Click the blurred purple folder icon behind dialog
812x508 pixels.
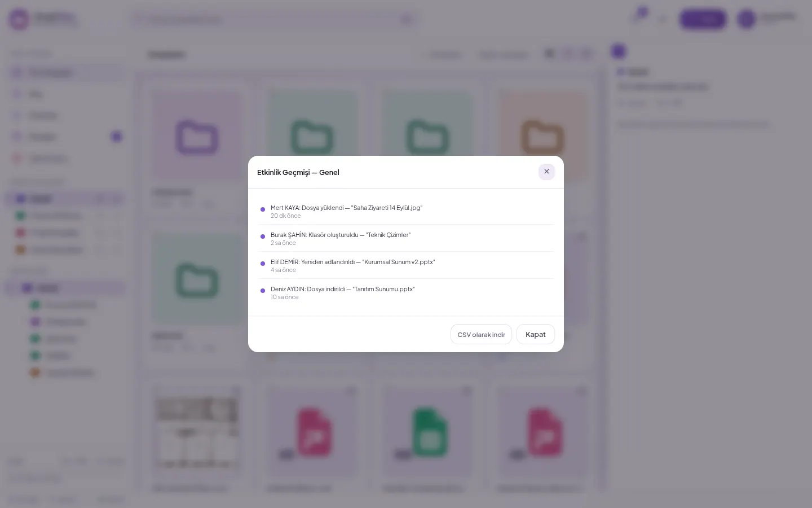point(197,137)
